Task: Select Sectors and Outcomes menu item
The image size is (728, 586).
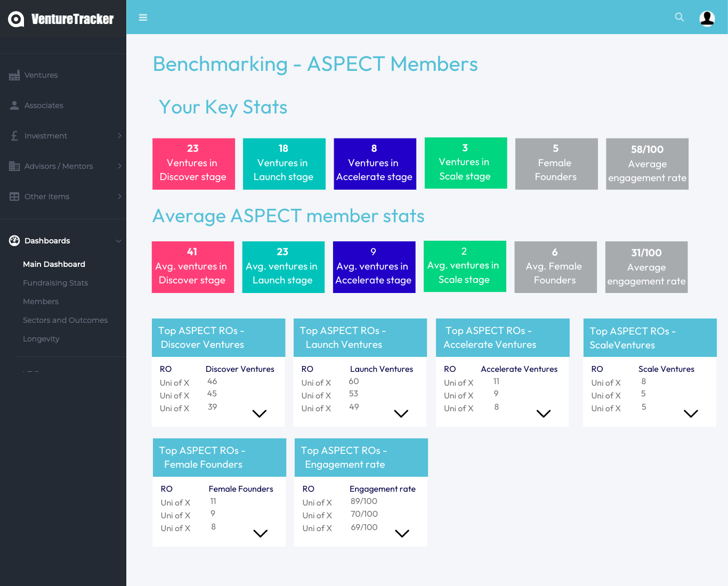Action: (65, 320)
